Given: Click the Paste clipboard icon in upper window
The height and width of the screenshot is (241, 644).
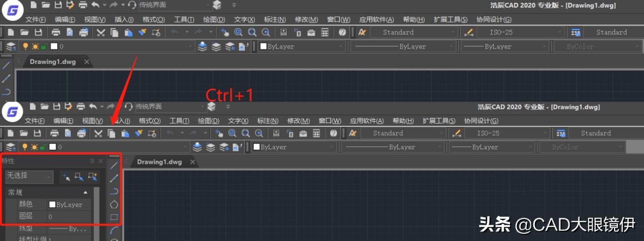Looking at the screenshot, I should point(128,32).
